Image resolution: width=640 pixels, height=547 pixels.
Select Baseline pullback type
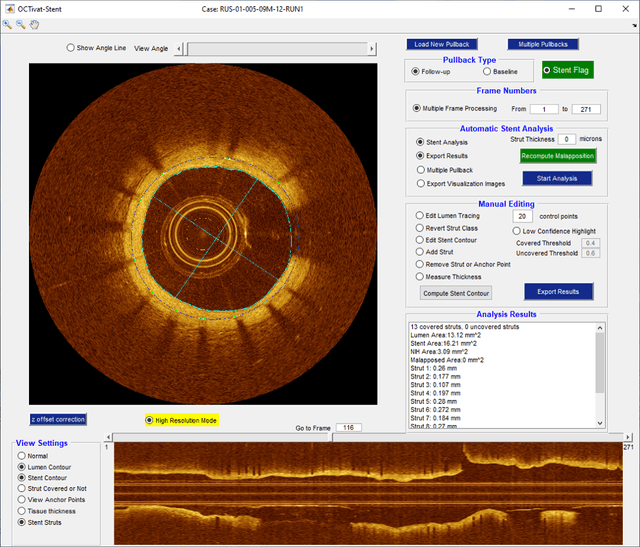487,72
